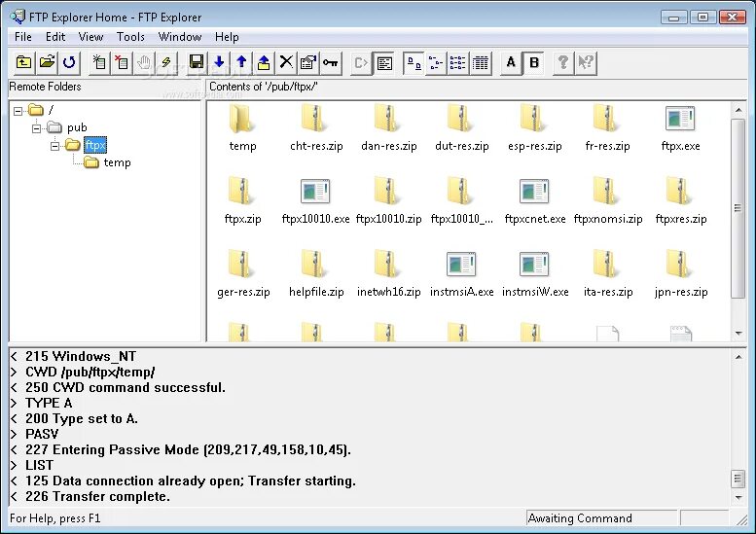The width and height of the screenshot is (756, 534).
Task: Select the instmsiA.exe file
Action: (x=461, y=274)
